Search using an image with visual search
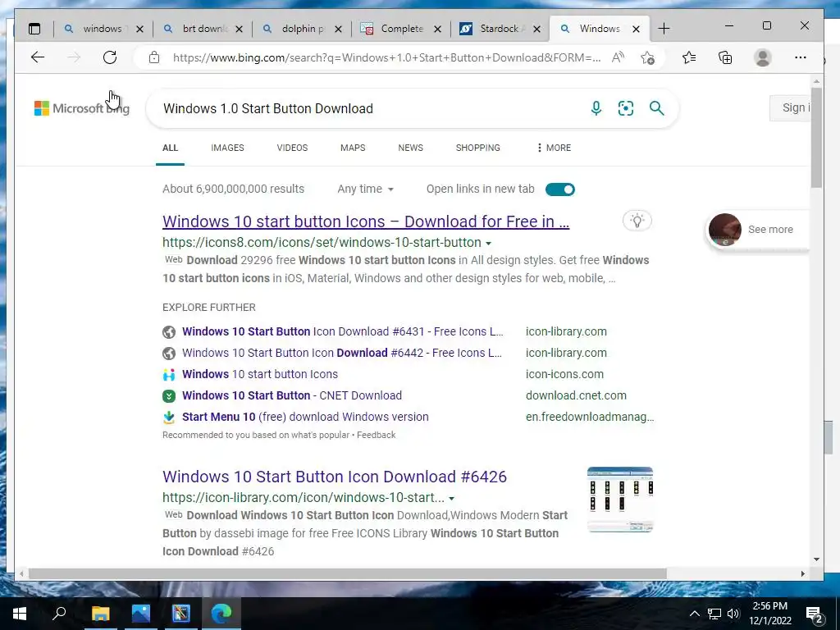 tap(626, 108)
